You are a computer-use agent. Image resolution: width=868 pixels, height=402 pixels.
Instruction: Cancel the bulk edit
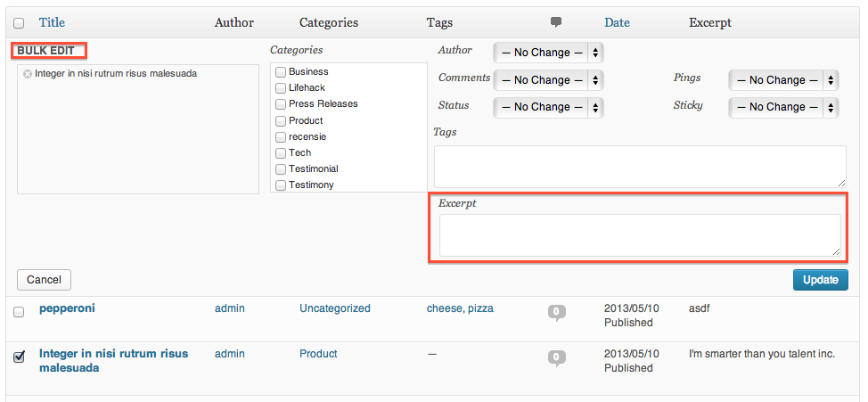coord(45,280)
